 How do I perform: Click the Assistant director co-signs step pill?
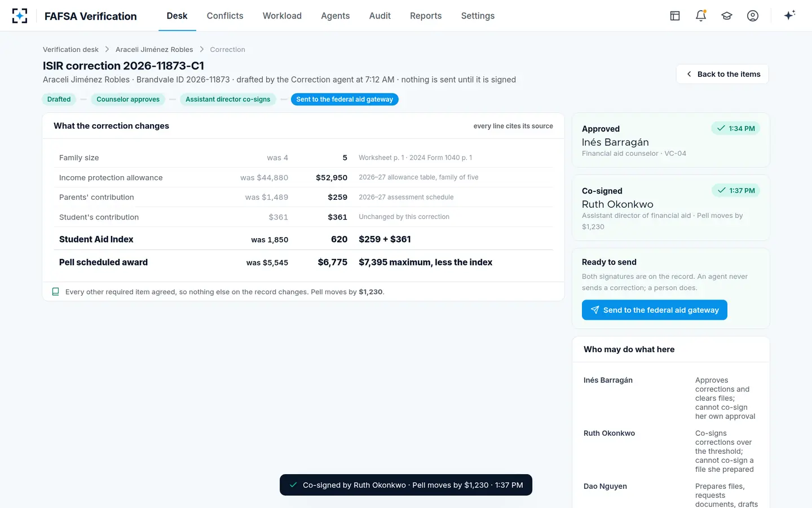[x=228, y=99]
